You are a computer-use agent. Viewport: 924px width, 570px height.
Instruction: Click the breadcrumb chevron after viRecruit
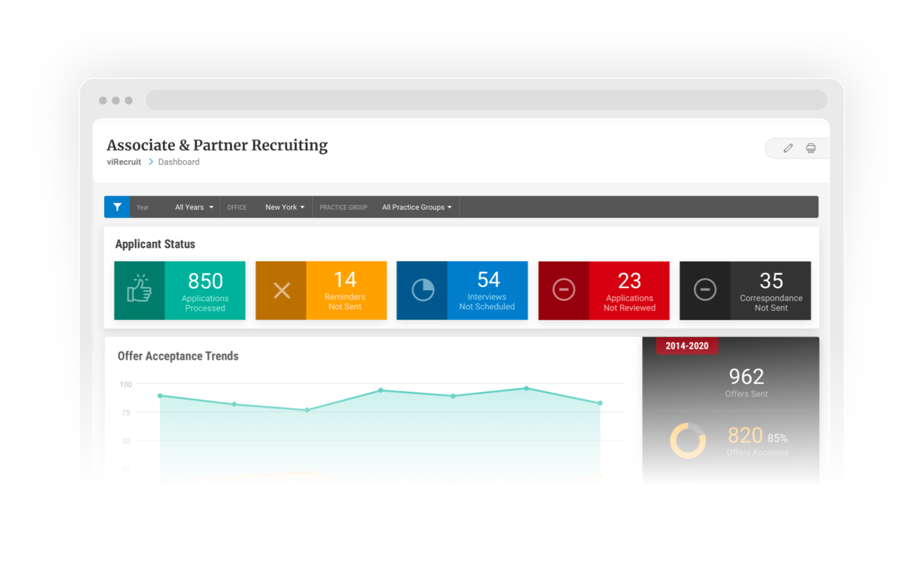point(150,162)
